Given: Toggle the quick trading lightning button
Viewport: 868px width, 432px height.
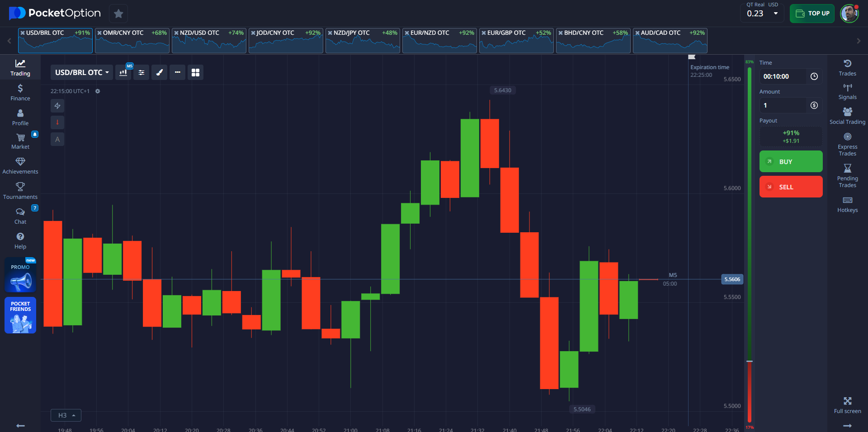Looking at the screenshot, I should (57, 106).
